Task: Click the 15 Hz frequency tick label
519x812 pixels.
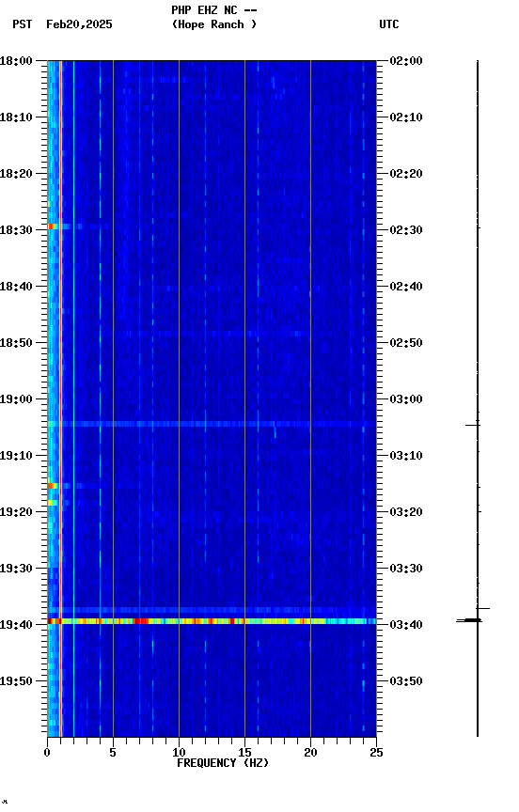Action: tap(244, 753)
